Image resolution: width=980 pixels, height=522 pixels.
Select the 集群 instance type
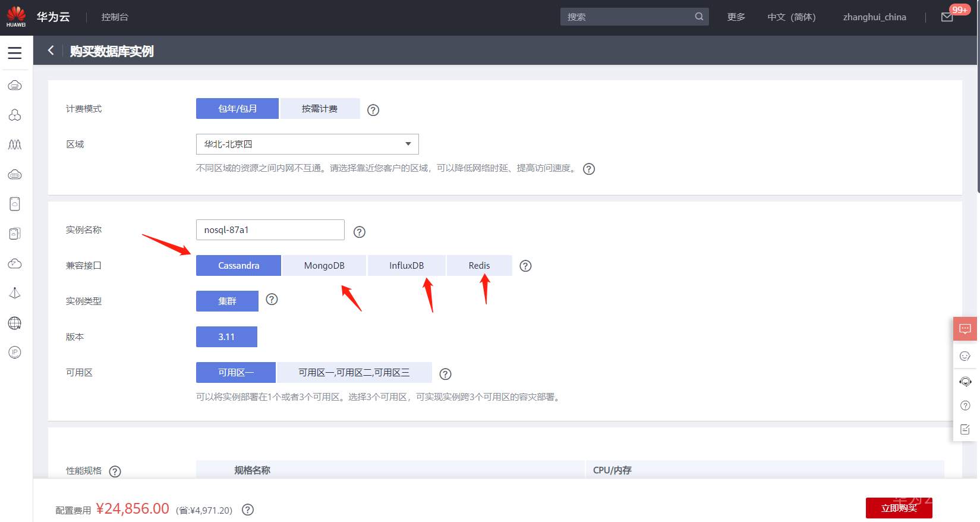point(227,301)
